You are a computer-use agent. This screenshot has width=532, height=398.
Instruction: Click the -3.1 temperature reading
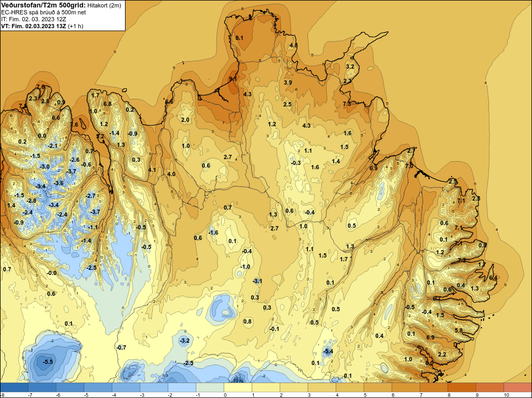[257, 281]
